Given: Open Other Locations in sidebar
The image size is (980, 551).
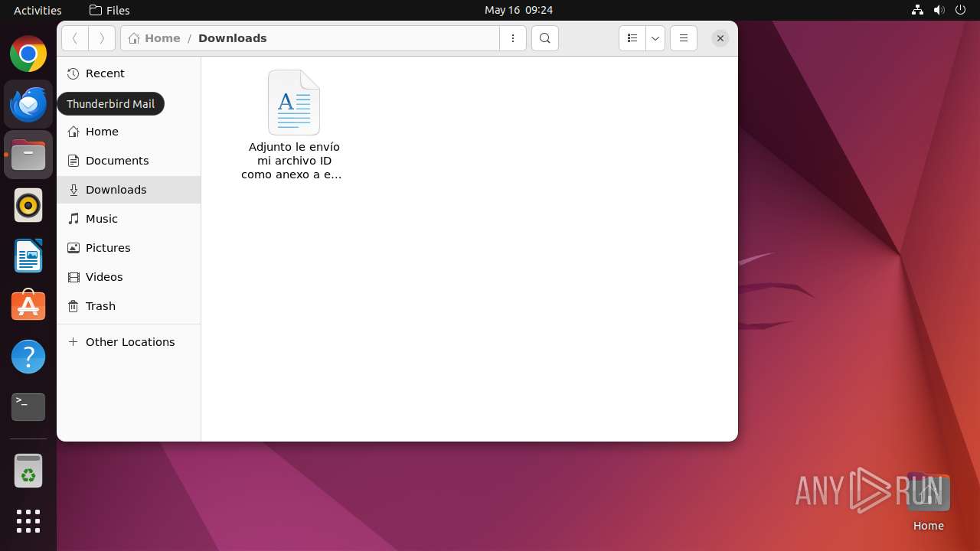Looking at the screenshot, I should (x=129, y=342).
